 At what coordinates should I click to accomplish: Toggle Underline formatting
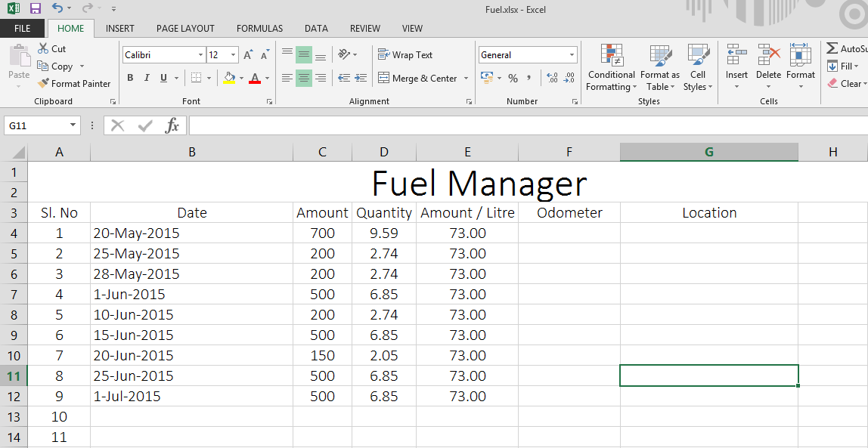(163, 78)
